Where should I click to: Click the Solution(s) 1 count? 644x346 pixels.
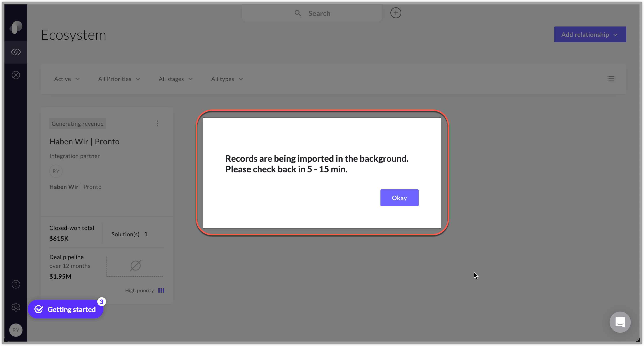(129, 234)
